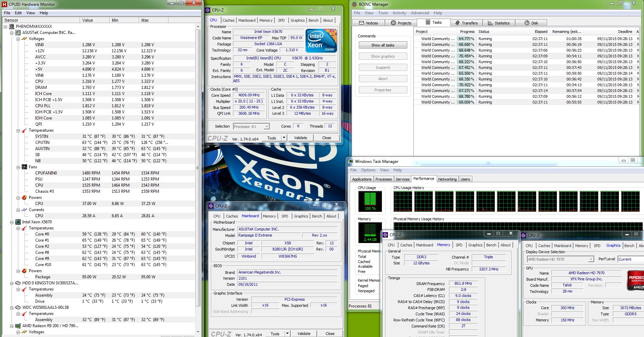Click the AMD Radeon R9 200 card icon

[18, 326]
